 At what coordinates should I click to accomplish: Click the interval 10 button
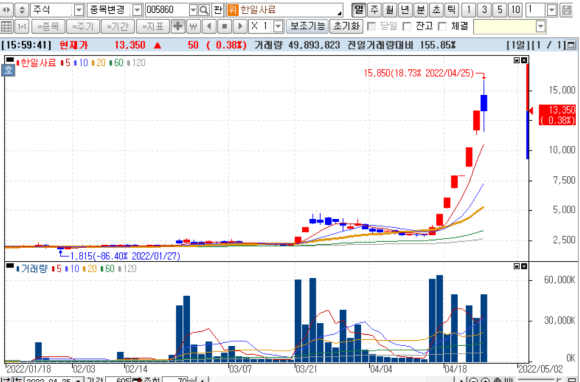[515, 10]
